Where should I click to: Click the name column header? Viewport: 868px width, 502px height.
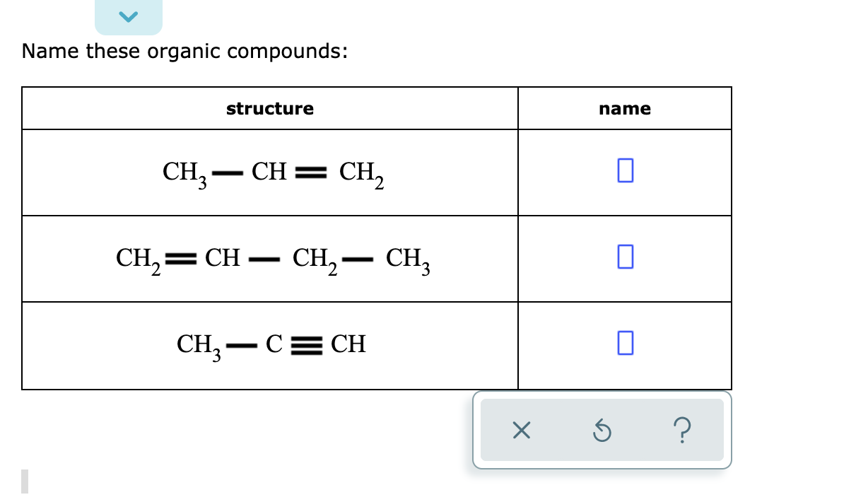pos(625,108)
